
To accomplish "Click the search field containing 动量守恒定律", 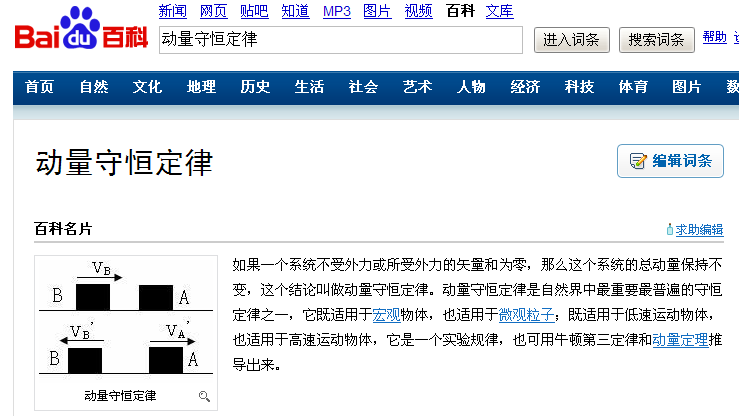I will tap(340, 39).
